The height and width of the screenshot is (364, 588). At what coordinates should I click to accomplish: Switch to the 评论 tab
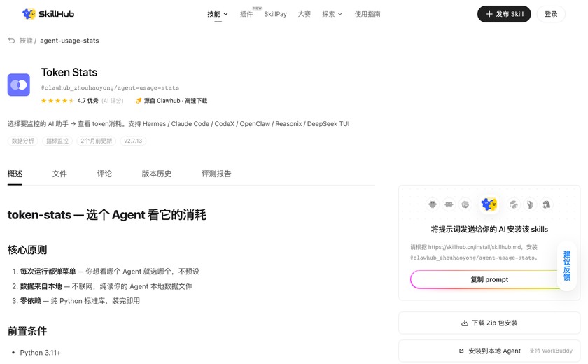pyautogui.click(x=104, y=174)
